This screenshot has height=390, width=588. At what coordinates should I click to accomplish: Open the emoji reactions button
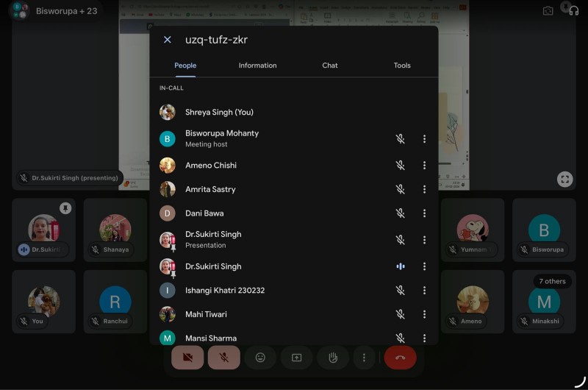coord(260,358)
